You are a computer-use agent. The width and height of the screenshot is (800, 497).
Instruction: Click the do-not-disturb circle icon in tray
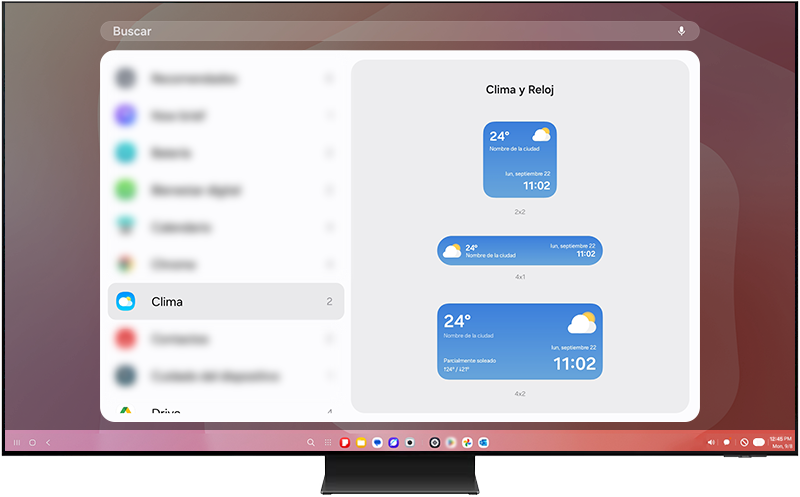pyautogui.click(x=744, y=442)
